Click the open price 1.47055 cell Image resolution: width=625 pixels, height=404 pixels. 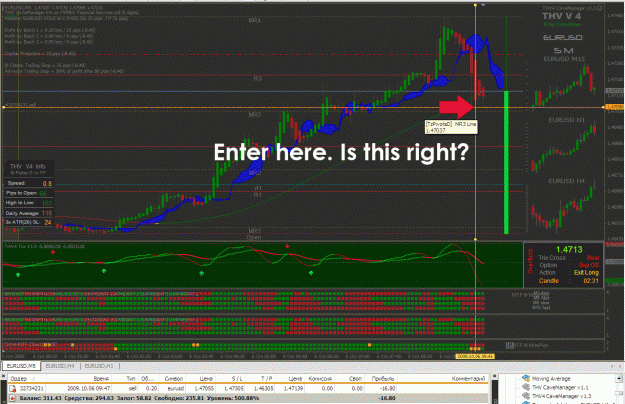pos(203,388)
